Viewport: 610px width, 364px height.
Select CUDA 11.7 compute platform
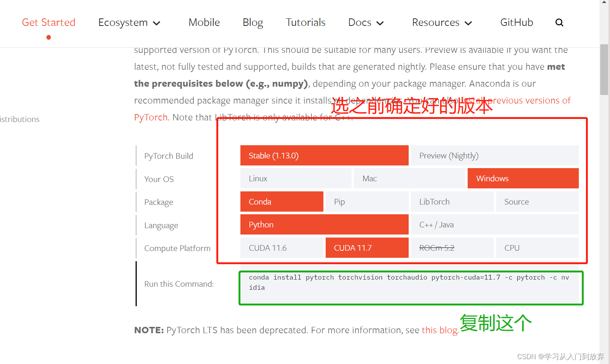(367, 248)
